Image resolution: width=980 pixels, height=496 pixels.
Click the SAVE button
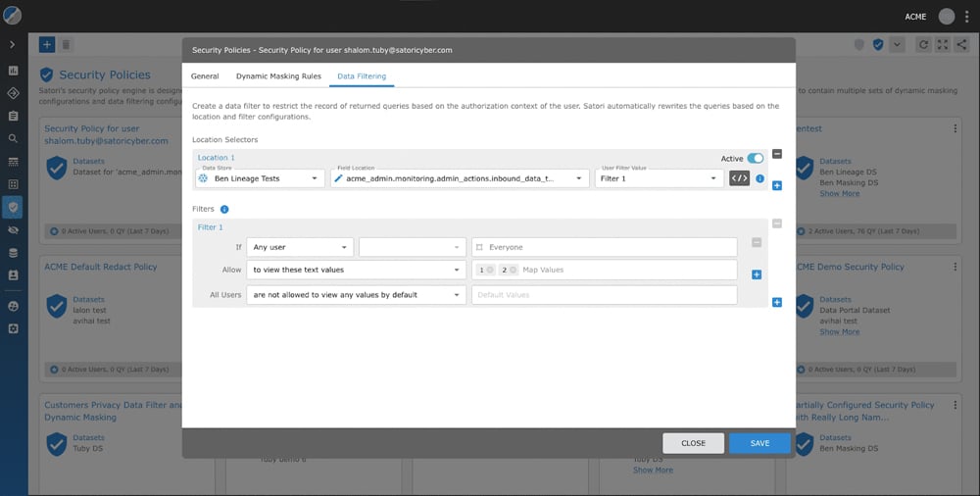[x=759, y=443]
